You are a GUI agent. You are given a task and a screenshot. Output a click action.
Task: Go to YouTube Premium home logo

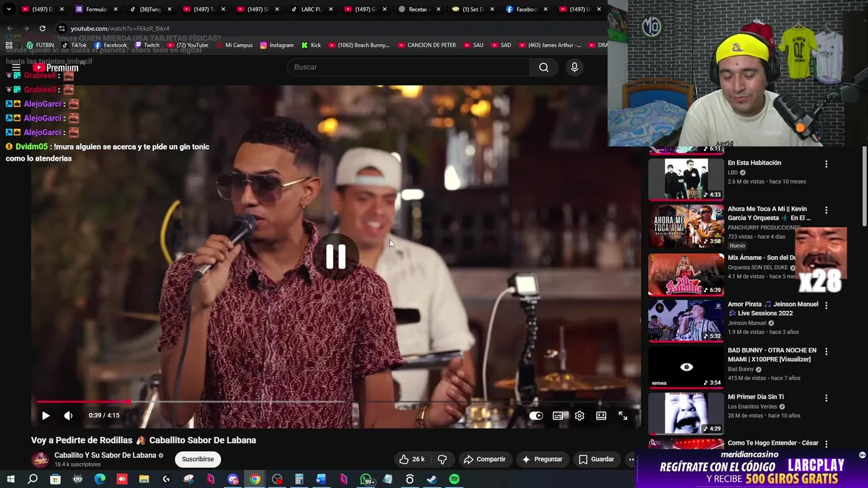click(56, 68)
